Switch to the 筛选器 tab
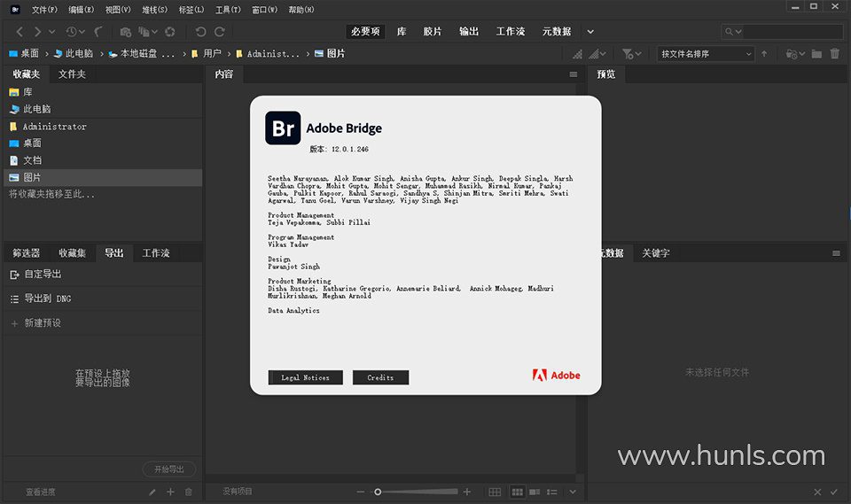The image size is (851, 504). point(26,252)
